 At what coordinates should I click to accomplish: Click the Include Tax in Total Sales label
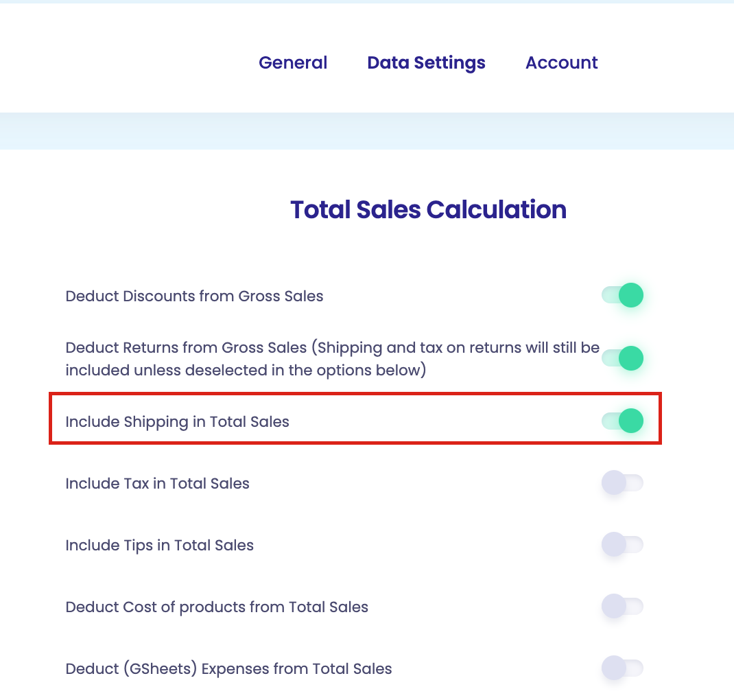pos(157,483)
